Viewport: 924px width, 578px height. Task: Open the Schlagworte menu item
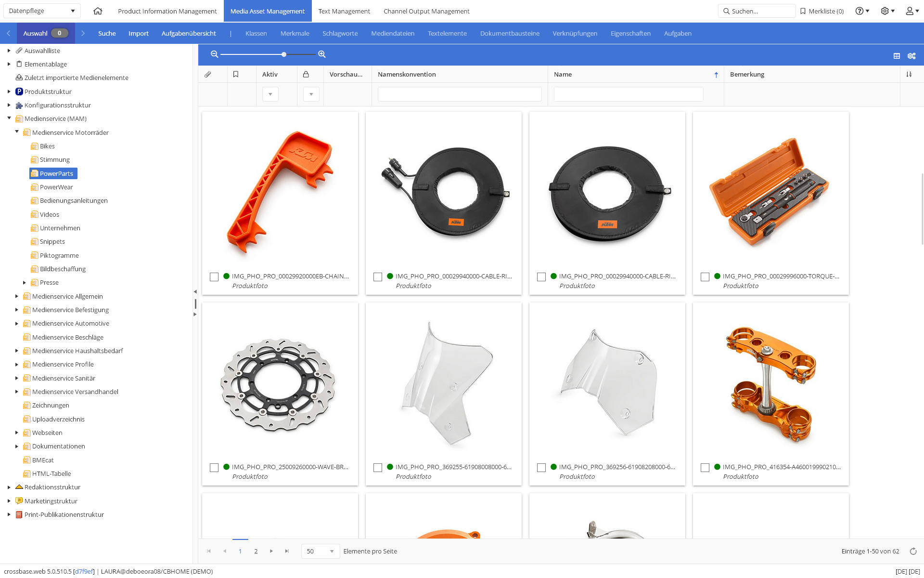(x=340, y=33)
